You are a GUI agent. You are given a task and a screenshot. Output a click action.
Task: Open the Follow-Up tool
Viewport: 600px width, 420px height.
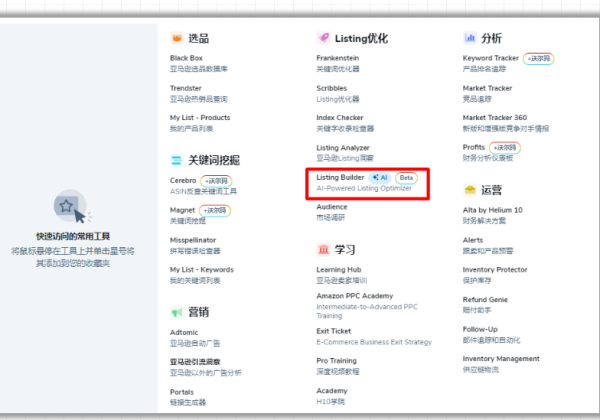point(480,329)
